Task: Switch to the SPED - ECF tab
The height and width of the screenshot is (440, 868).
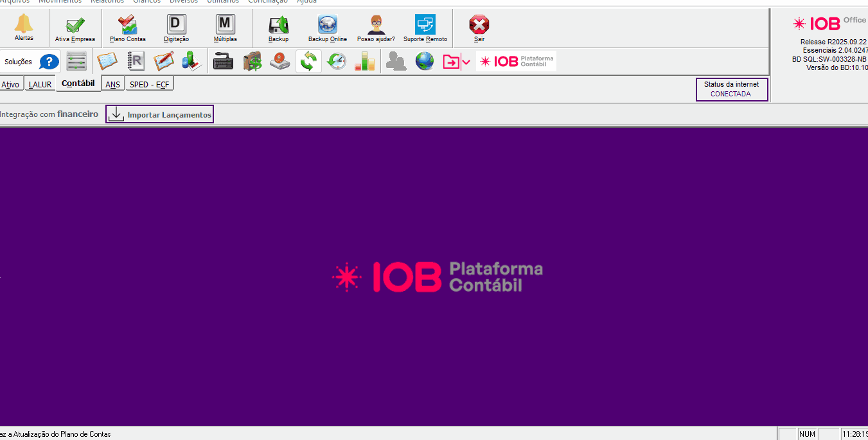Action: pos(149,84)
